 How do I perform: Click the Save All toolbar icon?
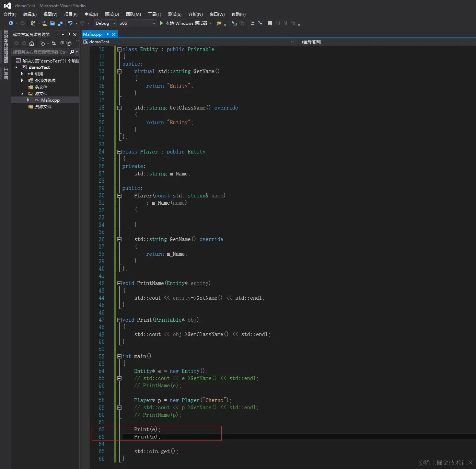[60, 23]
